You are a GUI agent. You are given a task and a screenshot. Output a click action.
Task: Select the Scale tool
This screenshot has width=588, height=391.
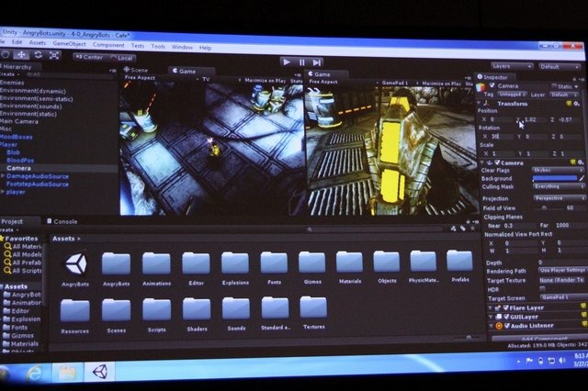click(x=54, y=55)
